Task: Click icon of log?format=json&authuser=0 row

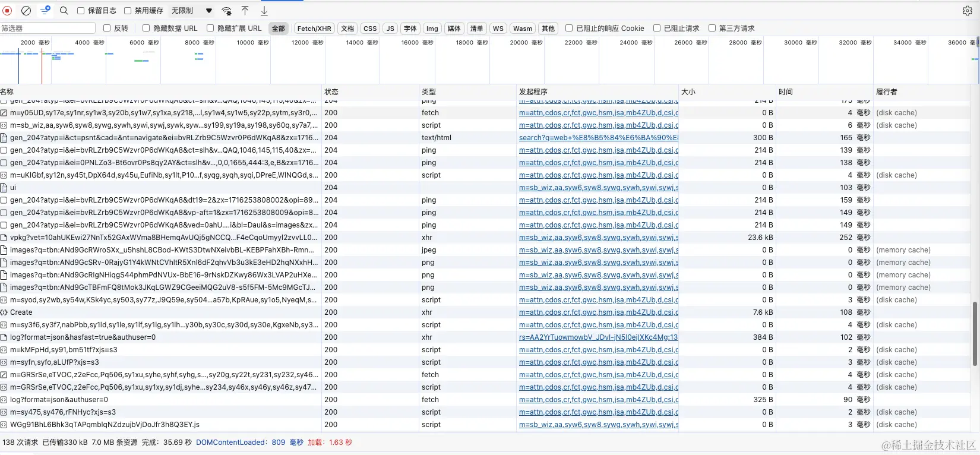Action: point(4,400)
